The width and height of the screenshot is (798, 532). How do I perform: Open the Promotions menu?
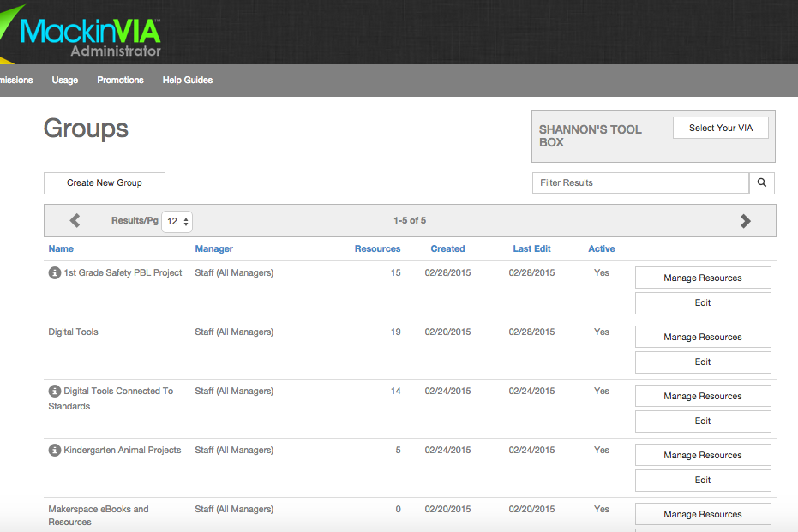point(120,80)
